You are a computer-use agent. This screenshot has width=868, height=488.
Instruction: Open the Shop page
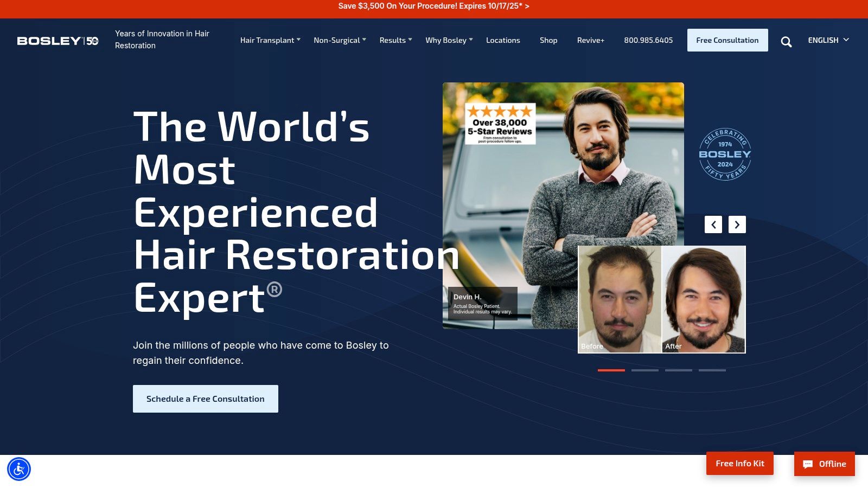548,40
